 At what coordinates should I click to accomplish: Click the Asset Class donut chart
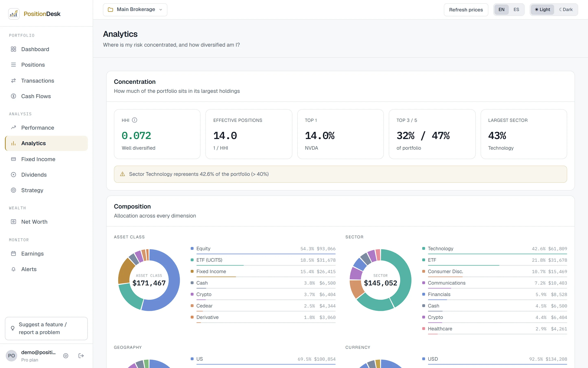[149, 280]
